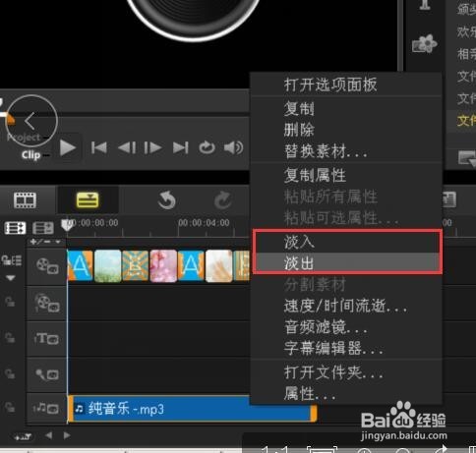476x453 pixels.
Task: Expand the +/- add tracks dropdown
Action: [45, 242]
